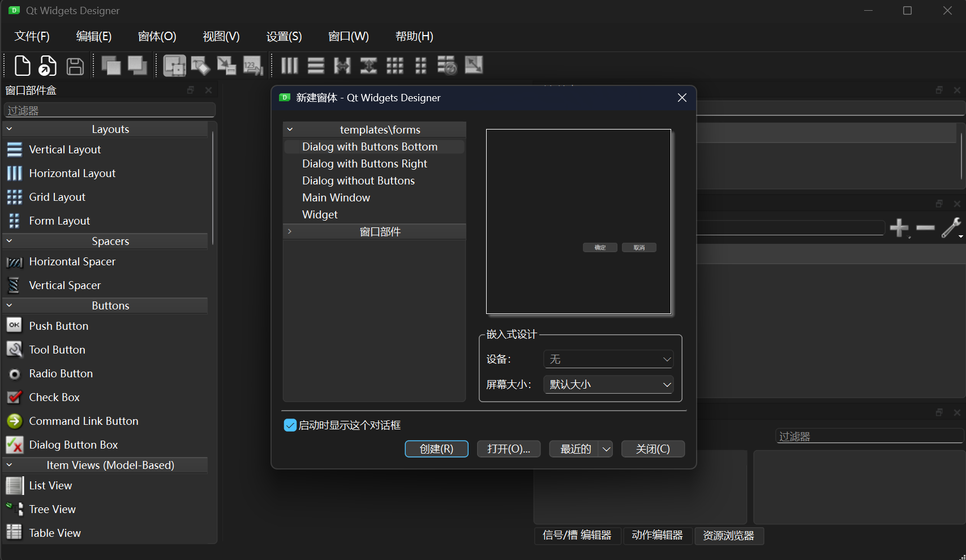This screenshot has height=560, width=966.
Task: Activate the Edit Buddies mode icon
Action: pos(226,66)
